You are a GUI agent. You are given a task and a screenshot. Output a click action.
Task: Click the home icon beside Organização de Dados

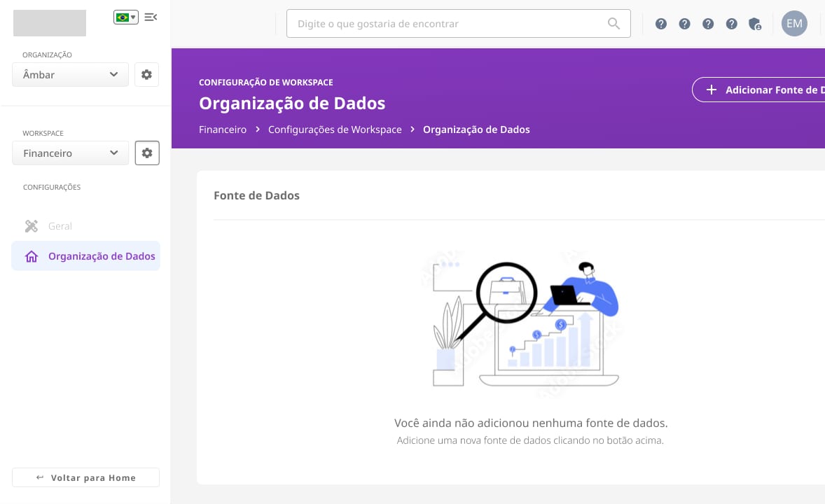point(32,256)
